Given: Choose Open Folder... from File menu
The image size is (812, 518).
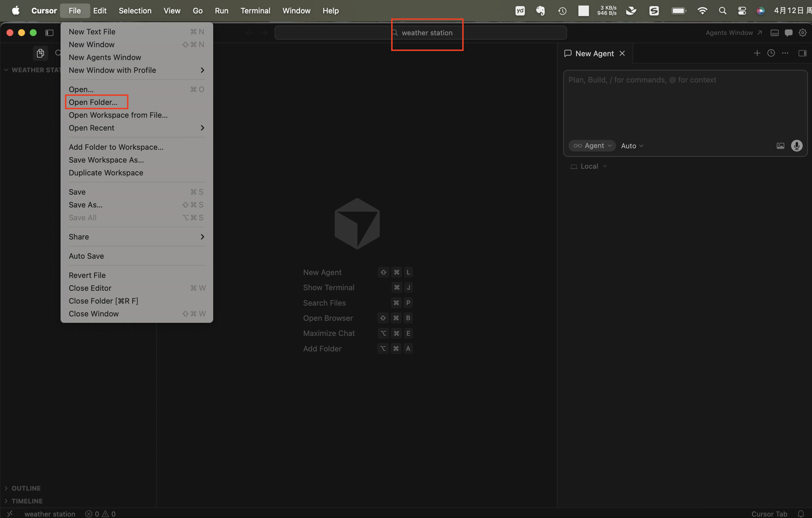Looking at the screenshot, I should tap(93, 102).
